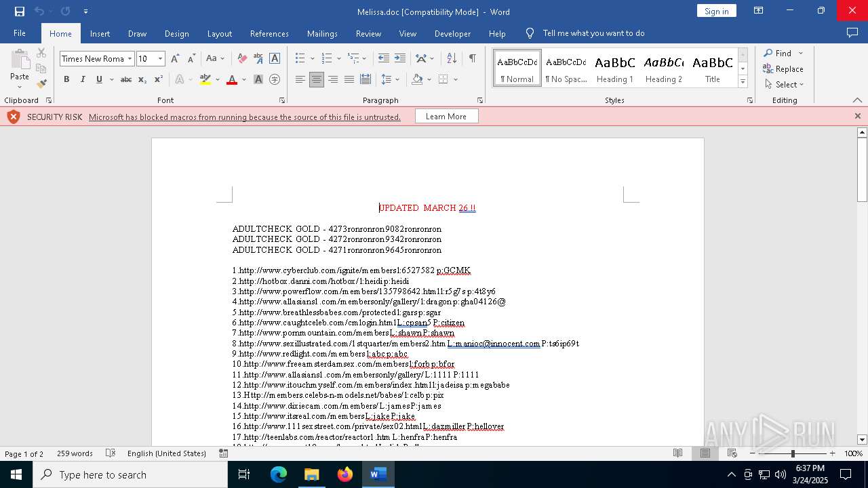This screenshot has height=488, width=868.
Task: Click the Character Shading icon
Action: (x=258, y=79)
